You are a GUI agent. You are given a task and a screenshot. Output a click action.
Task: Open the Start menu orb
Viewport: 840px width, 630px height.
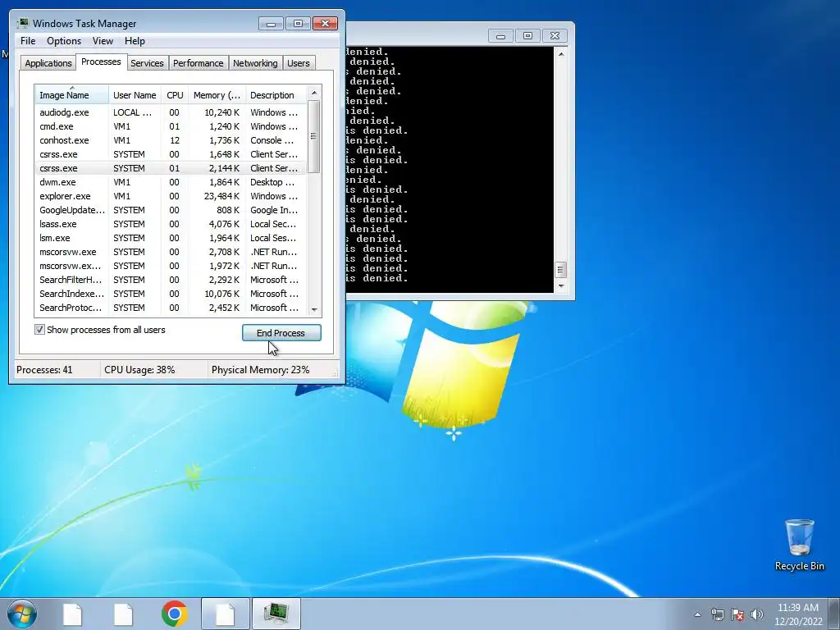tap(22, 614)
